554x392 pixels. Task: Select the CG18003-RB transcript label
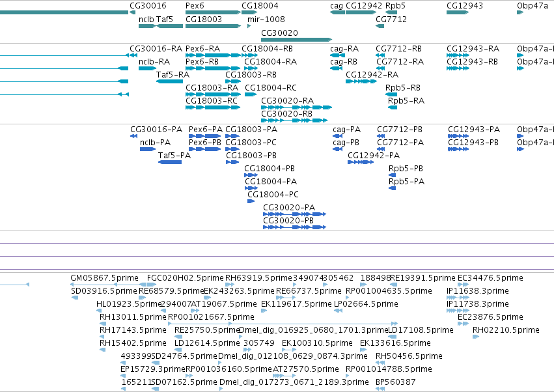251,75
